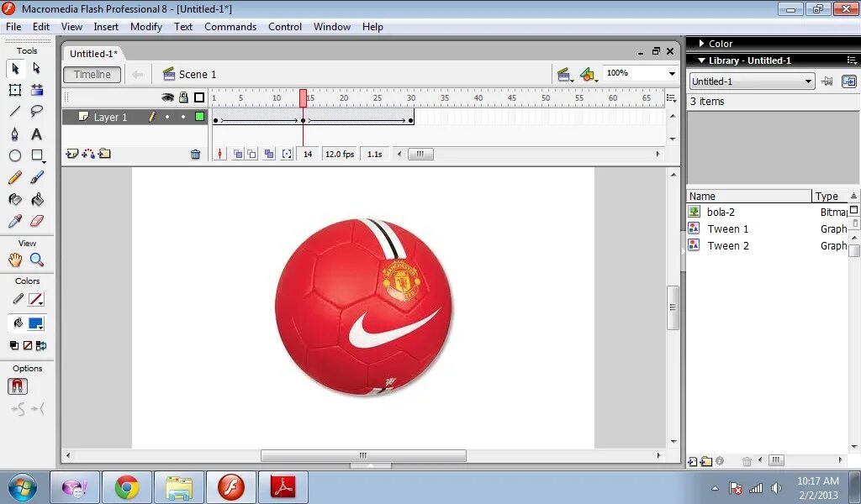Screen dimensions: 861x504
Task: Open the Modify menu
Action: coord(146,27)
